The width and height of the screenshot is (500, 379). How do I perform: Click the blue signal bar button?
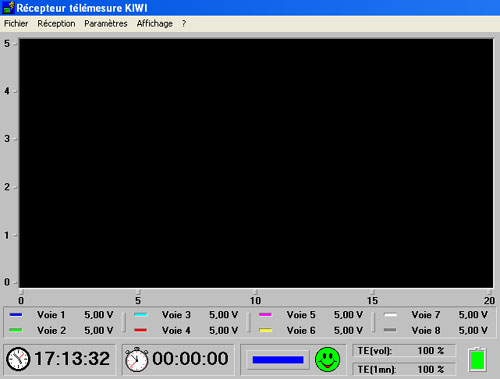278,360
